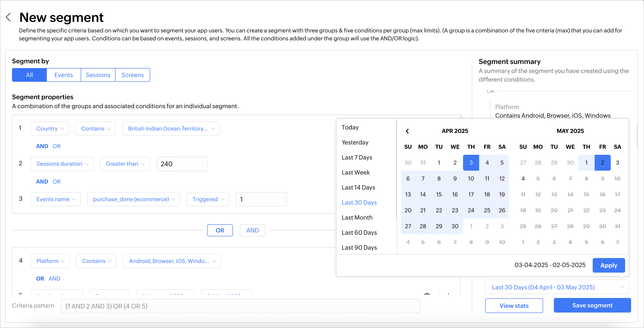Viewport: 644px width, 328px height.
Task: Choose Last Month preset range
Action: pyautogui.click(x=357, y=217)
